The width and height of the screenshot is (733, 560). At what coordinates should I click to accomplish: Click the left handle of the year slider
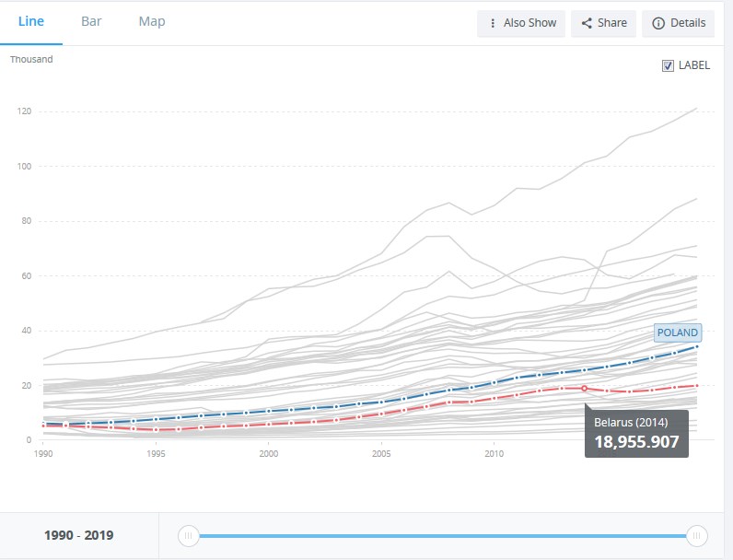188,535
